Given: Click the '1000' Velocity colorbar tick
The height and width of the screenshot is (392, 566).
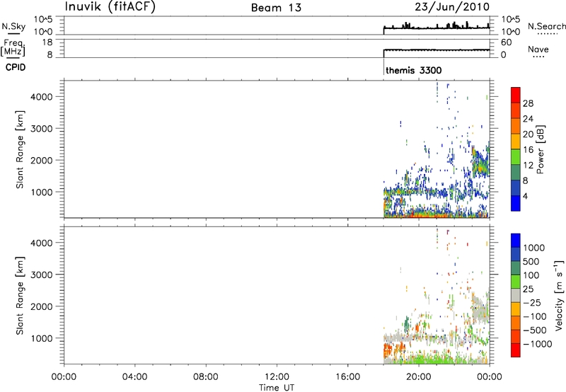Looking at the screenshot, I should pos(534,248).
